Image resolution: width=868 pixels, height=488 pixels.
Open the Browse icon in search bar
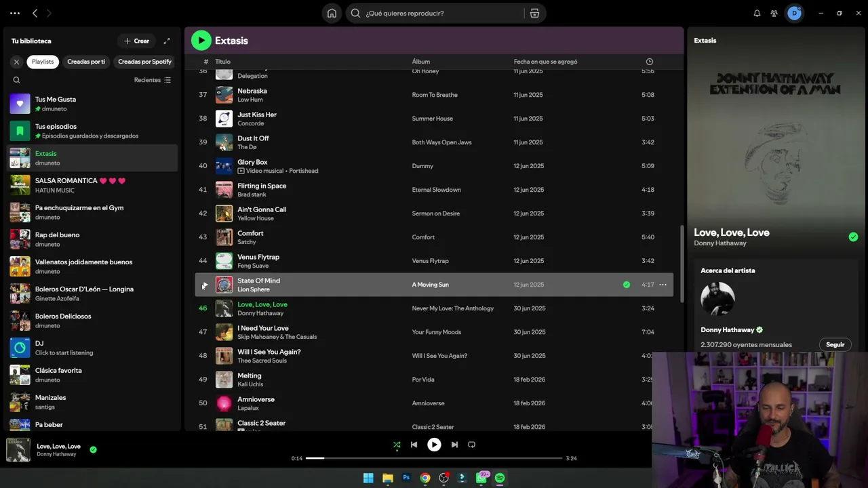[534, 13]
